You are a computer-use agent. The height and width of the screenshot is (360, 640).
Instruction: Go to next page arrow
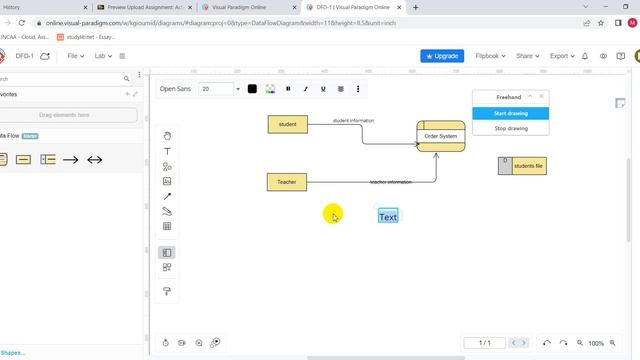(524, 343)
